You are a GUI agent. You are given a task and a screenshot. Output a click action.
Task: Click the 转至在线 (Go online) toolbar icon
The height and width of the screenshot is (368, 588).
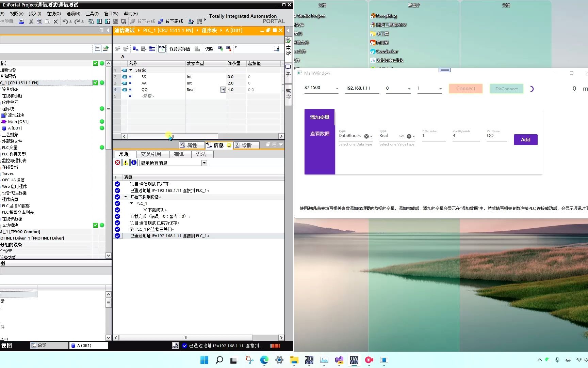(146, 21)
